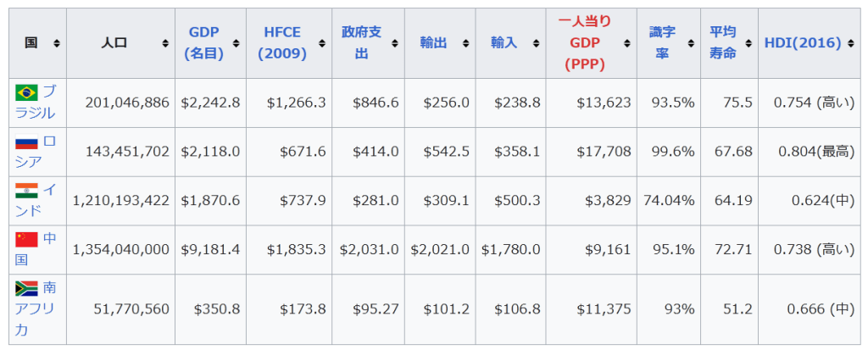This screenshot has height=350, width=868.
Task: Click the Russia flag icon
Action: 26,142
